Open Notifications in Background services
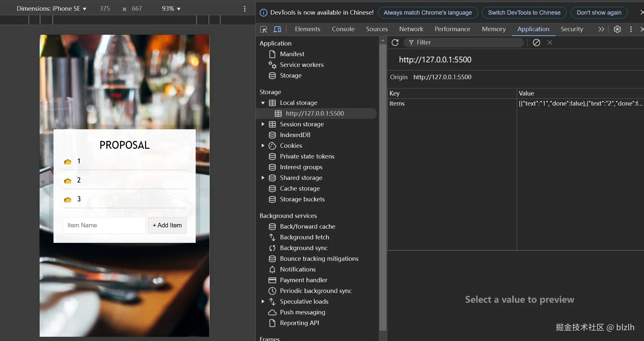The image size is (644, 341). coord(298,270)
